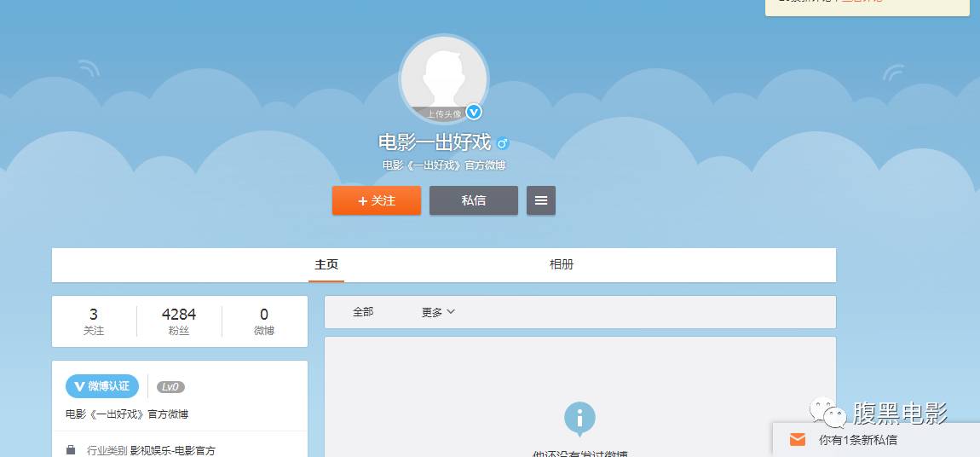
Task: Click the 电影《一出好戏》官方微博 subtitle under name
Action: pos(444,165)
